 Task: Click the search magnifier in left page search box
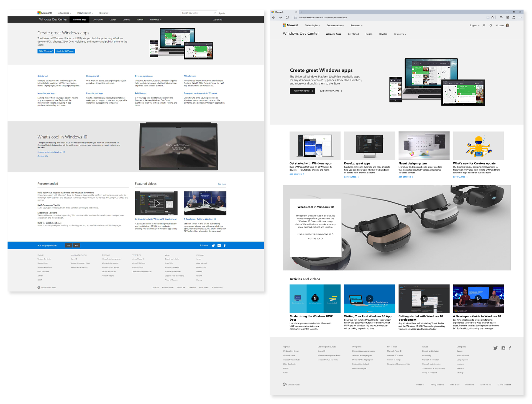coord(214,13)
